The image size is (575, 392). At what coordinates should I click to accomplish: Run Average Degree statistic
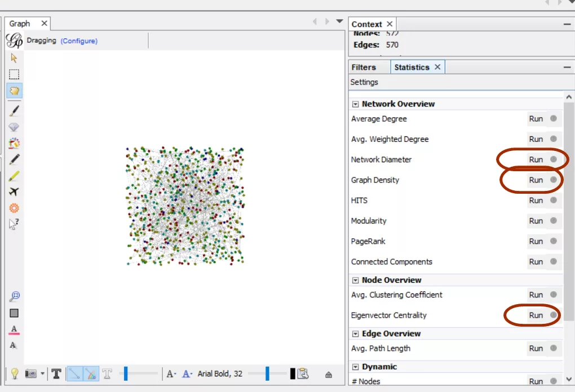[x=536, y=119]
